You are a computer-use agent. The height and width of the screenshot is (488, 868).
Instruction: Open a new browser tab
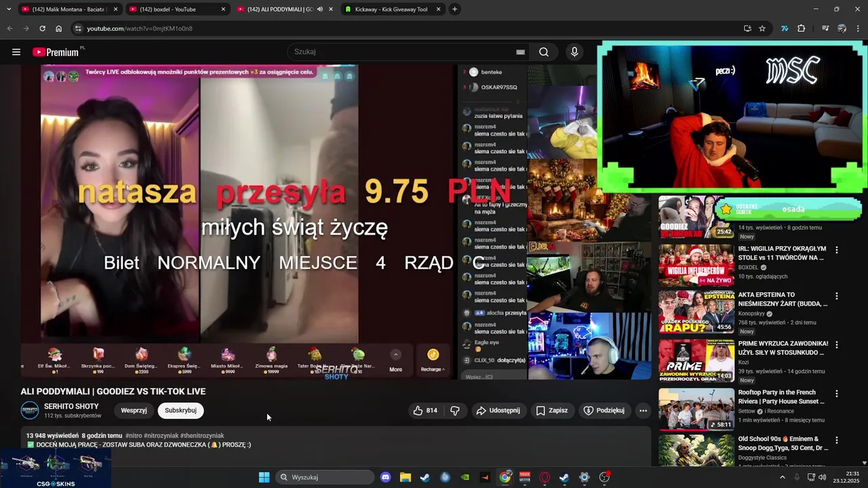click(x=454, y=9)
